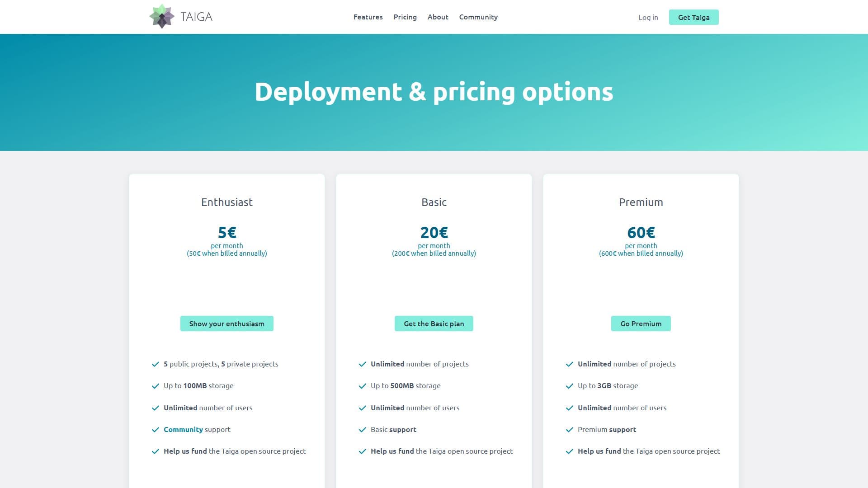868x488 pixels.
Task: Click 5 public projects feature text
Action: pyautogui.click(x=221, y=364)
